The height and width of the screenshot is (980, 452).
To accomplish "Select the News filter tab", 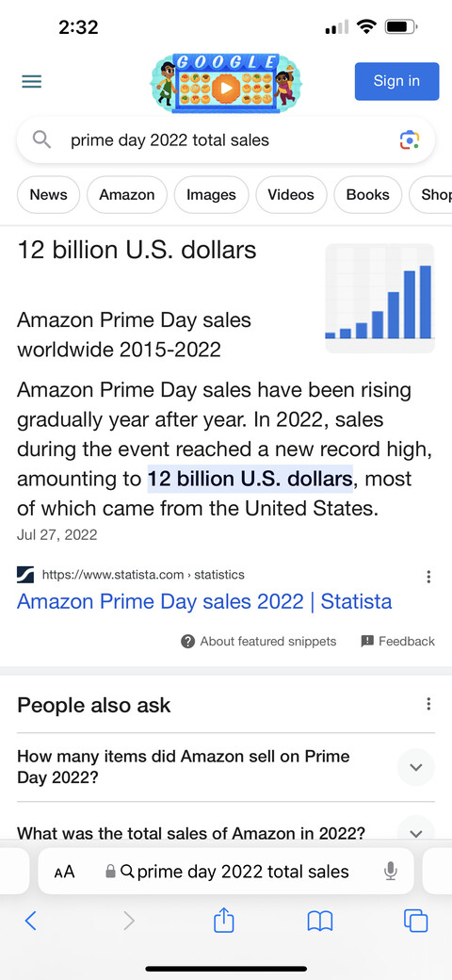I will (49, 195).
